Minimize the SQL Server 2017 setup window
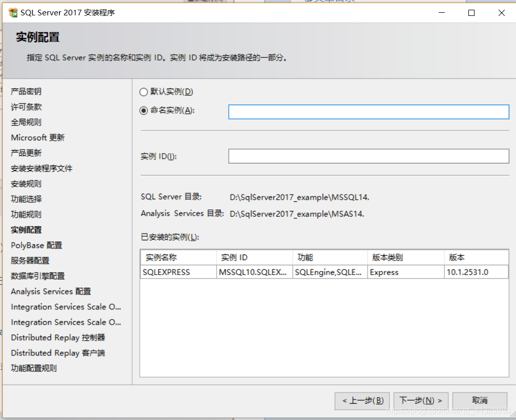 (442, 13)
